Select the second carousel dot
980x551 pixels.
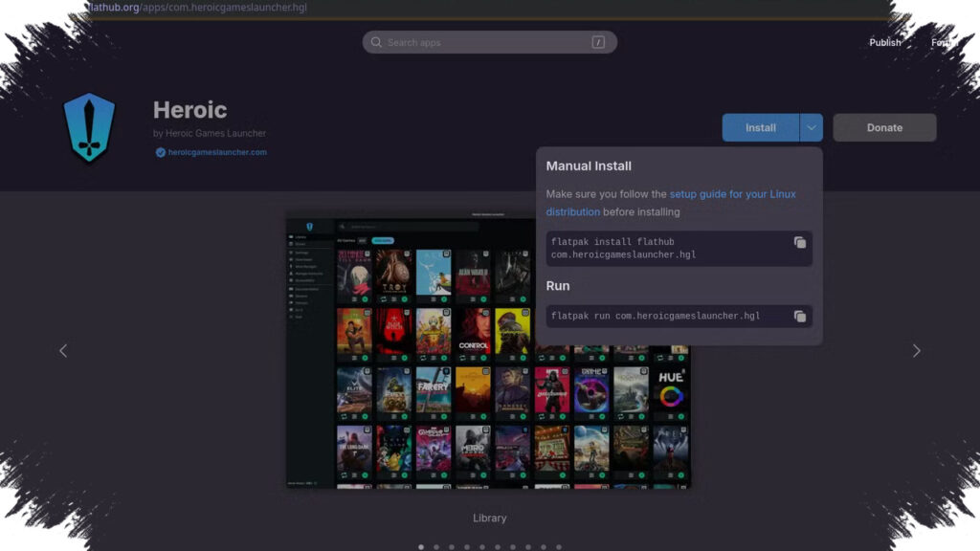point(436,547)
